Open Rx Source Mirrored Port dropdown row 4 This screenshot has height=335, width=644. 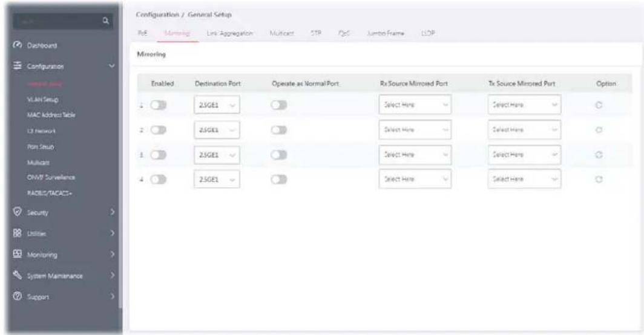[x=415, y=180]
